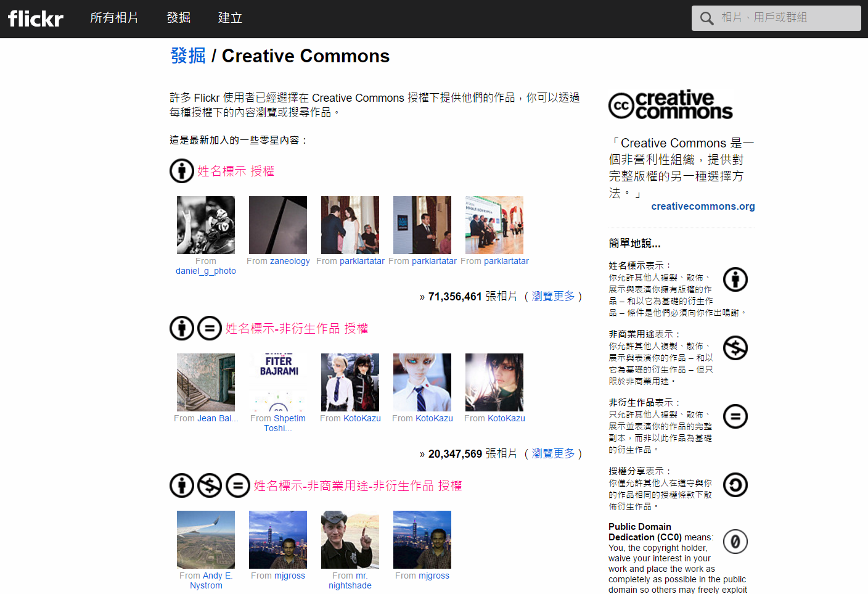Screen dimensions: 868x594
Task: Open Shpetim Toshi... user link
Action: (285, 423)
